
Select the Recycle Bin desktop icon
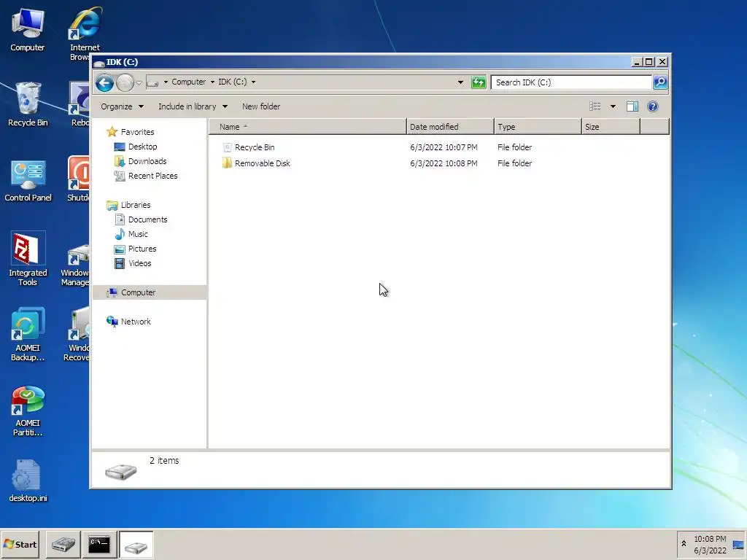pos(28,104)
